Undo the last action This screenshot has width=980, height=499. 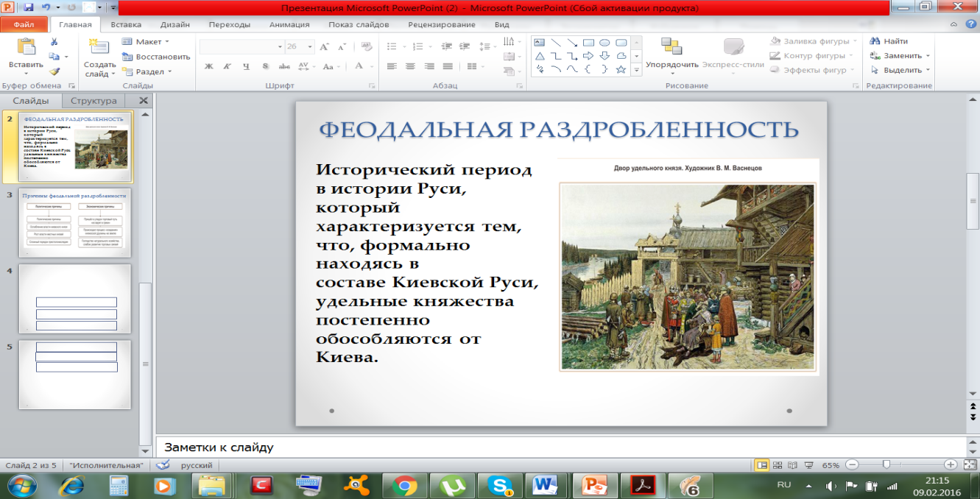[x=46, y=7]
